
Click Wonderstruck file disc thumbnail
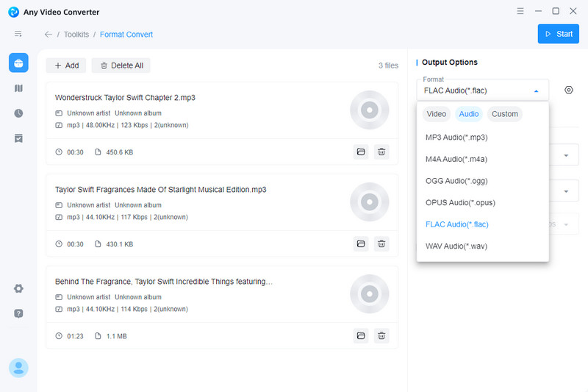coord(370,110)
